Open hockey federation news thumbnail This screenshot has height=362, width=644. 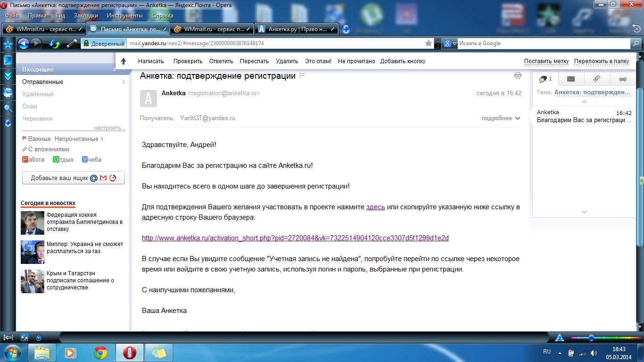33,223
